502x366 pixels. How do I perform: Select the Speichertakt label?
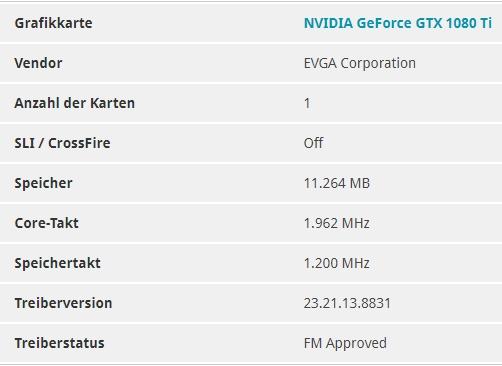[x=57, y=263]
